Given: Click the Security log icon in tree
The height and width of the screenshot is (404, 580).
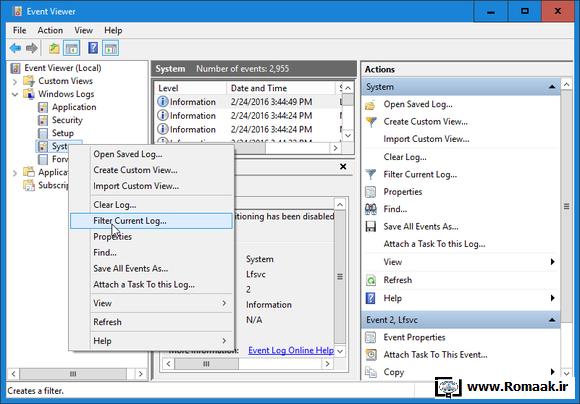Looking at the screenshot, I should [43, 120].
